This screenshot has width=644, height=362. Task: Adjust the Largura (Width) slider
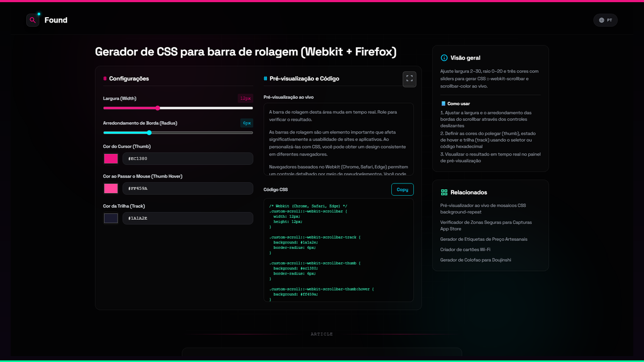178,108
